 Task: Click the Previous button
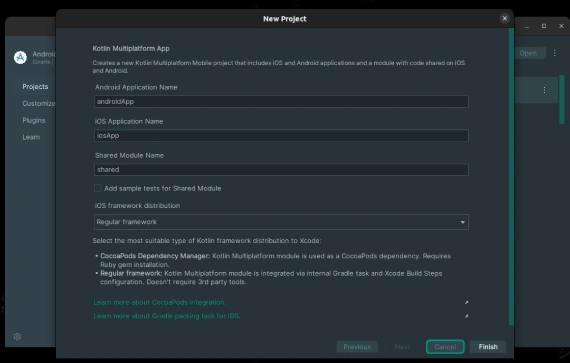pos(357,347)
